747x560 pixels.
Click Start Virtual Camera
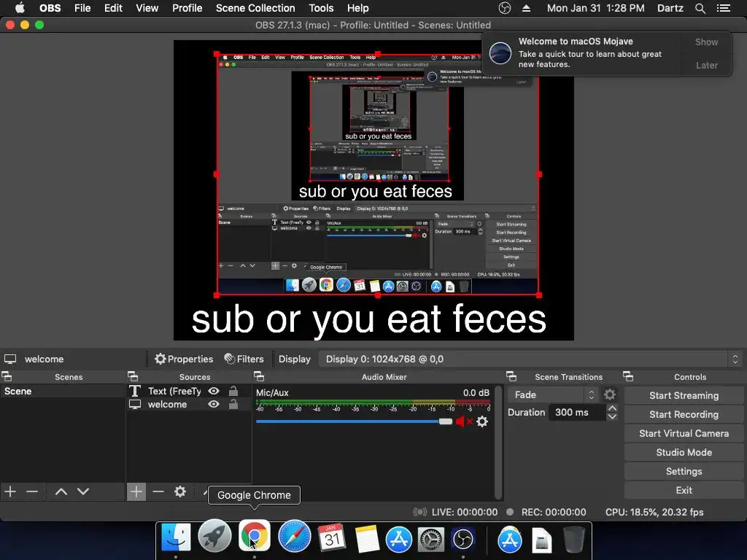click(x=684, y=433)
